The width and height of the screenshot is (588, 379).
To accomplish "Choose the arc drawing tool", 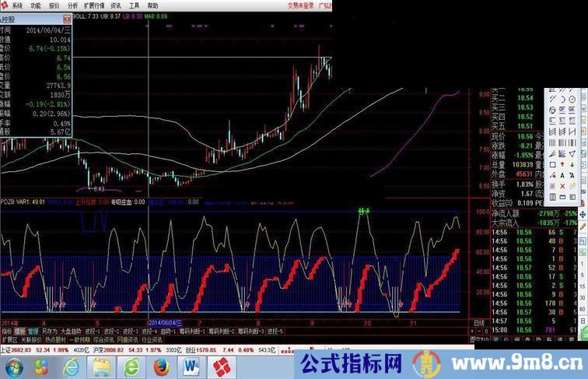I will [562, 99].
